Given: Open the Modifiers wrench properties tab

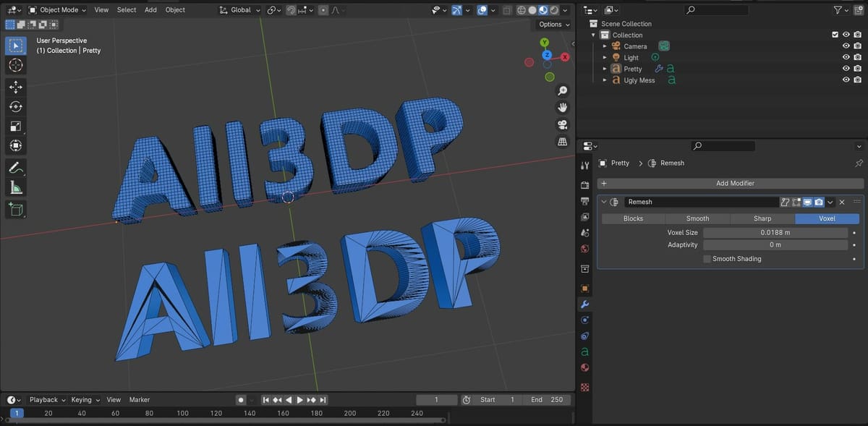Looking at the screenshot, I should click(x=585, y=304).
